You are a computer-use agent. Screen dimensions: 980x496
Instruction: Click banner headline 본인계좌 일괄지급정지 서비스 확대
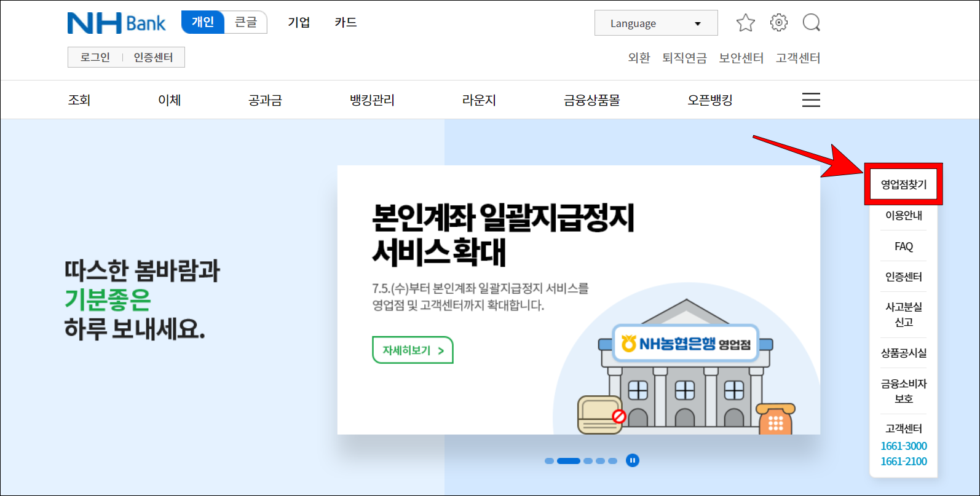coord(503,235)
